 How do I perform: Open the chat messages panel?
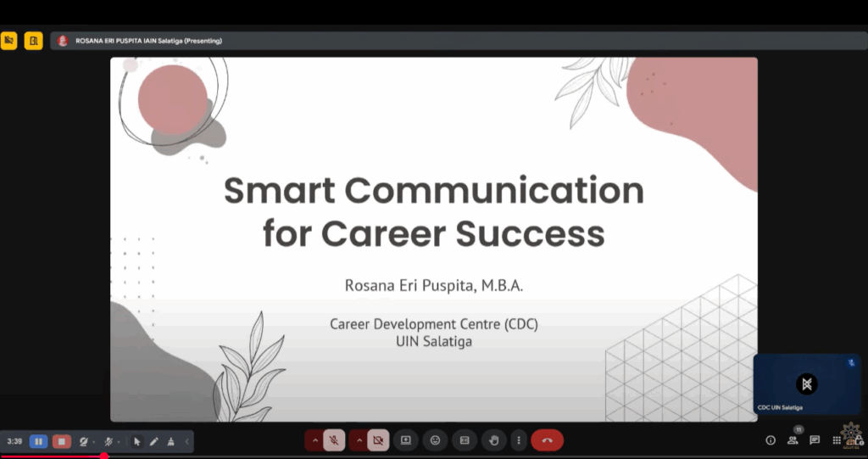pyautogui.click(x=815, y=440)
